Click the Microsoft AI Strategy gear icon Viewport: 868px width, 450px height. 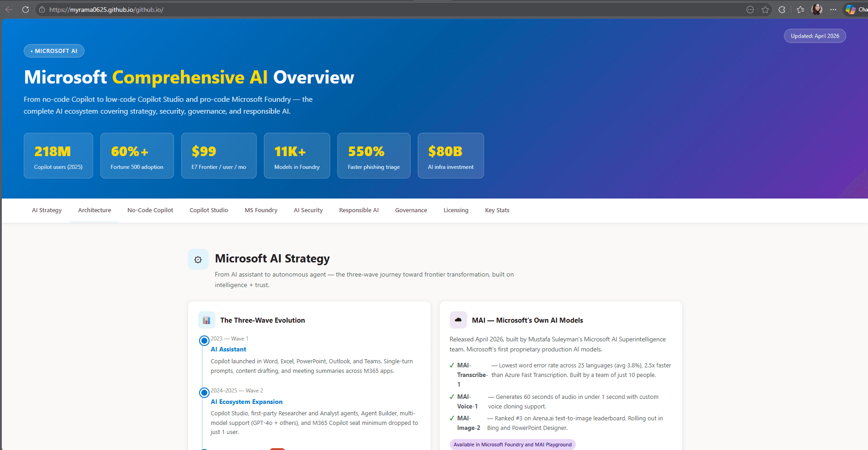coord(198,259)
